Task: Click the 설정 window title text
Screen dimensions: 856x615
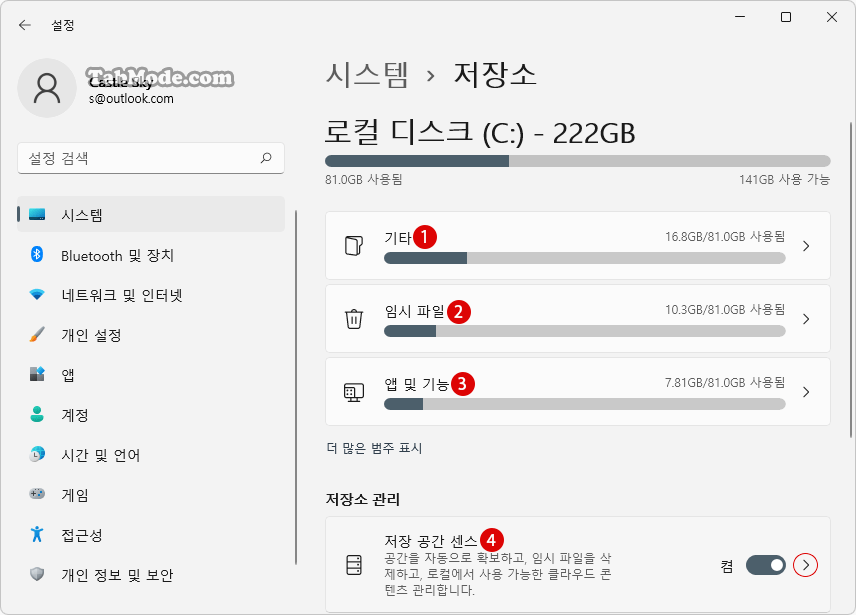Action: click(x=63, y=26)
